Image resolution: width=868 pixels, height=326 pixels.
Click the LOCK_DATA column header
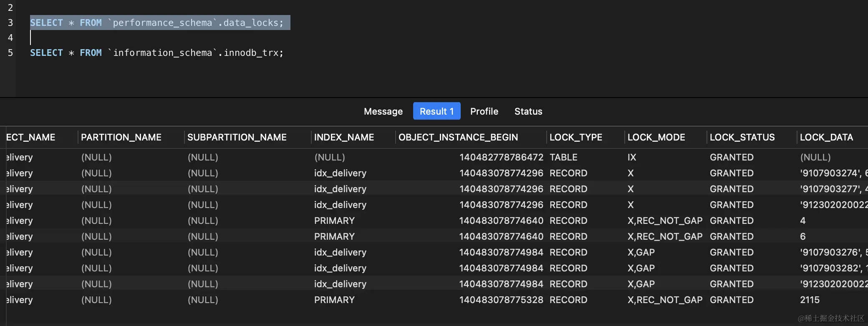826,137
